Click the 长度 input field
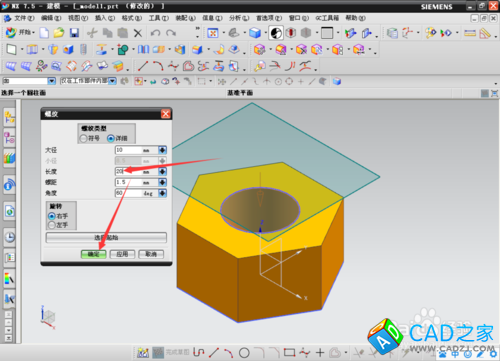The image size is (500, 361). click(x=137, y=171)
